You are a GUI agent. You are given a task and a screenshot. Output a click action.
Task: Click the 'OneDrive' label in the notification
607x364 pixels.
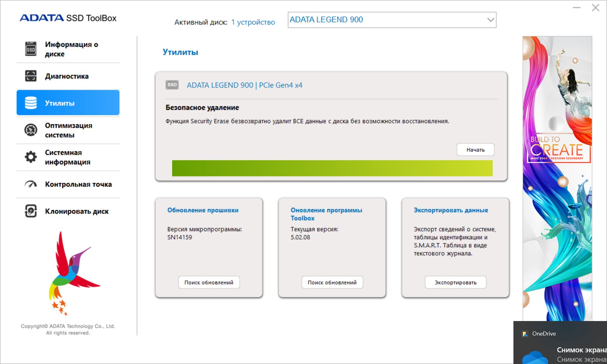click(544, 334)
